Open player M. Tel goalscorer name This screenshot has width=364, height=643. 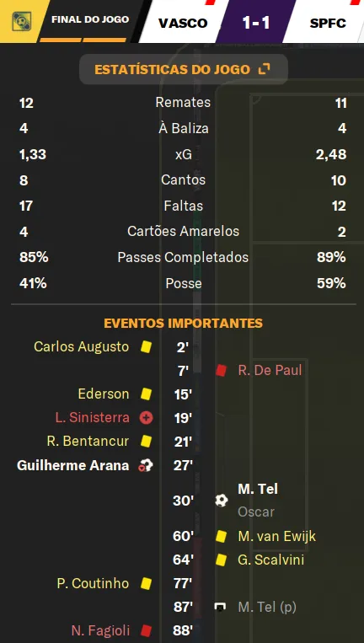(x=258, y=489)
